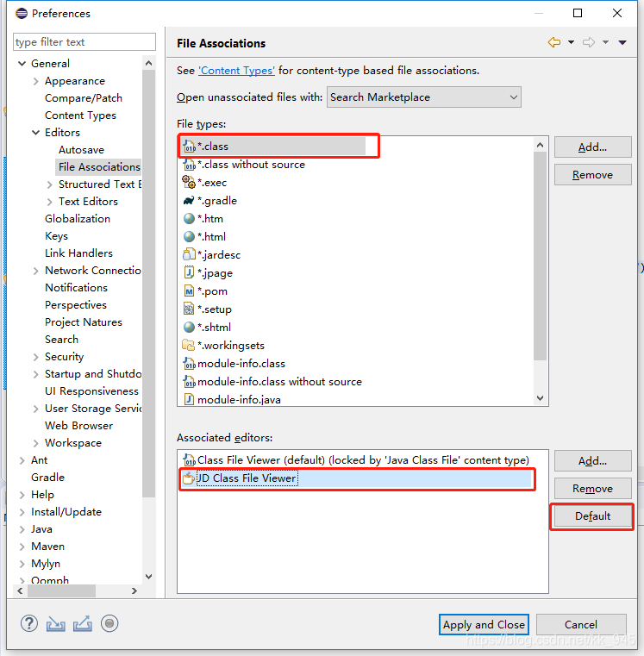Viewport: 644px width, 656px height.
Task: Expand the Appearance tree node
Action: [x=35, y=81]
